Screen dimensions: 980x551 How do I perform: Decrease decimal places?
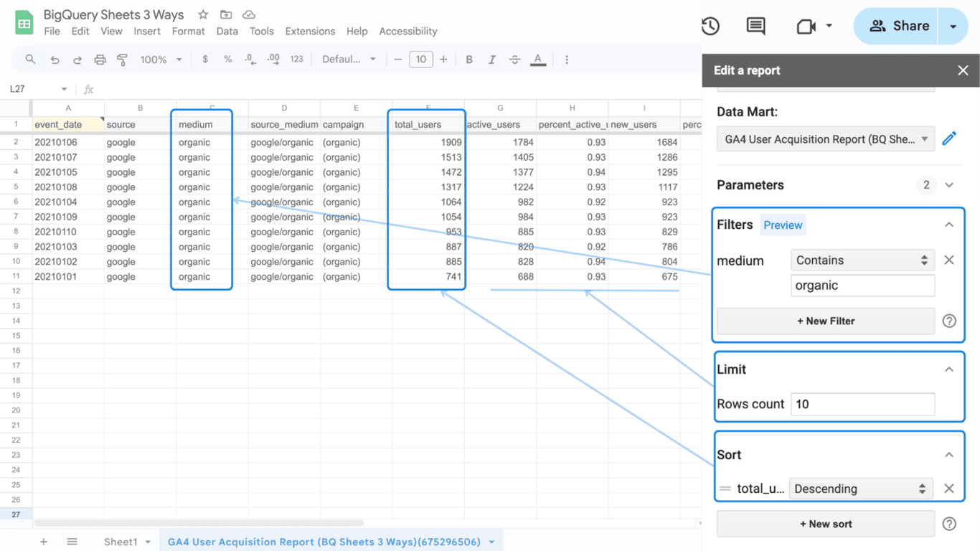[250, 60]
